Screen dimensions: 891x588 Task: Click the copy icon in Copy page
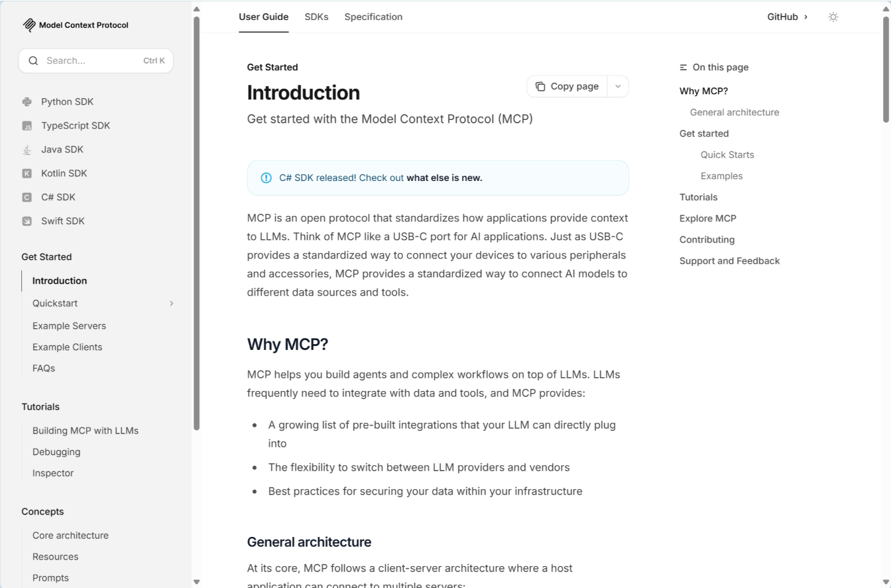click(x=540, y=86)
